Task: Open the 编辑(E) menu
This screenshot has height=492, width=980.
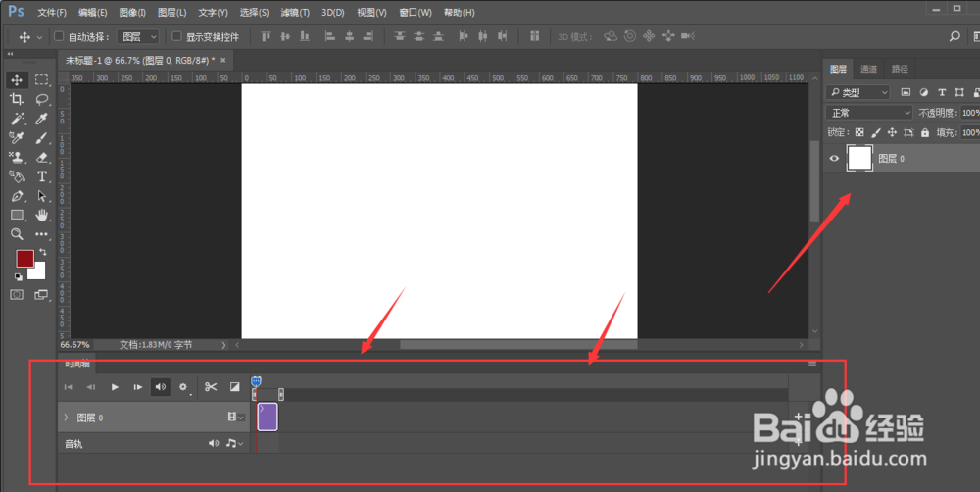Action: pyautogui.click(x=92, y=13)
